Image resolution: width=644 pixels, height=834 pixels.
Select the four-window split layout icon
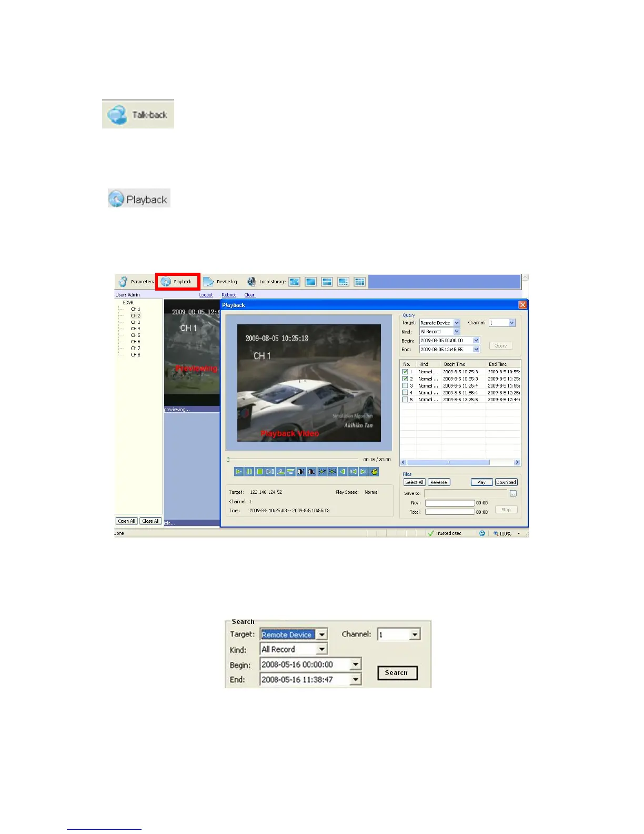pos(327,282)
